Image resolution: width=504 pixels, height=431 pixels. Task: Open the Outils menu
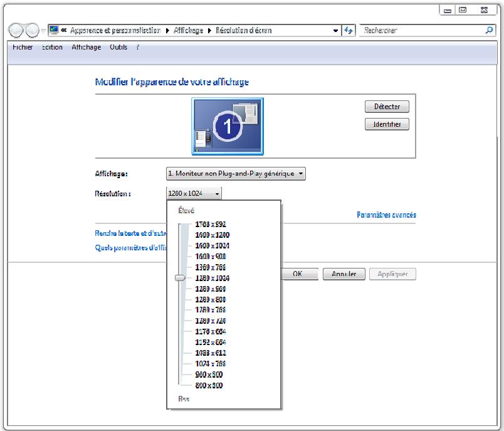point(118,47)
